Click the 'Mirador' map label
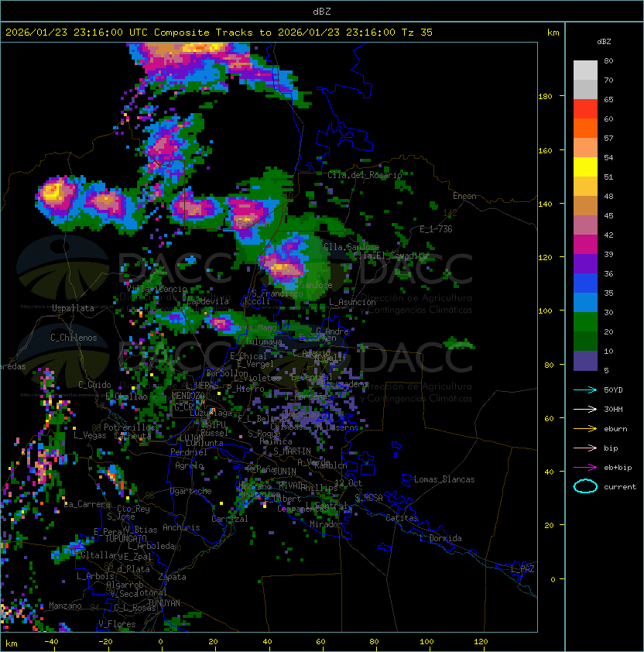 click(326, 524)
